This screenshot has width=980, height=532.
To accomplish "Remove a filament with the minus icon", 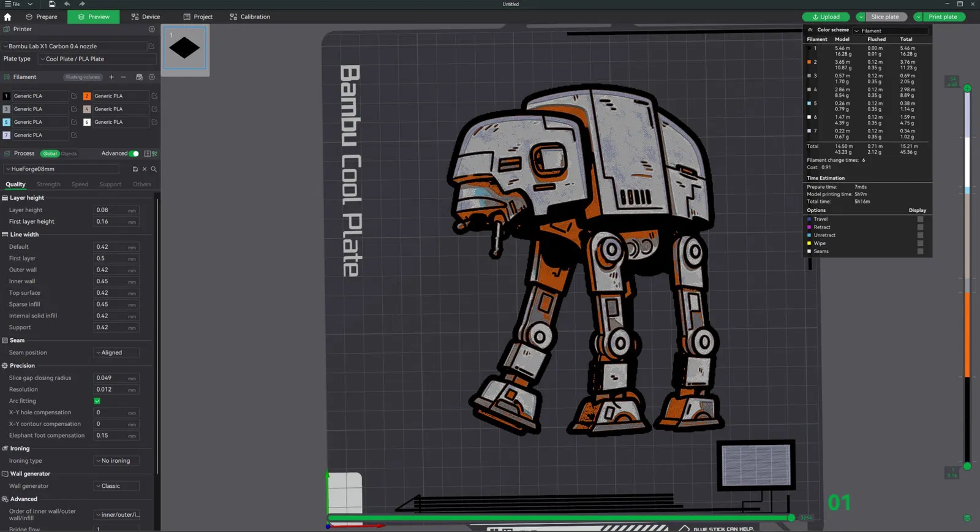I will coord(123,77).
